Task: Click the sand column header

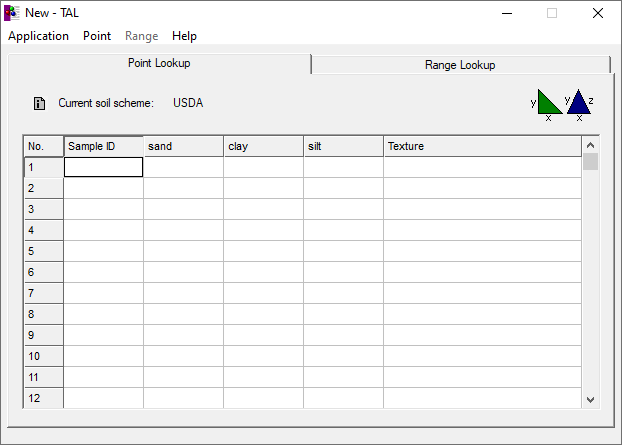Action: [184, 146]
